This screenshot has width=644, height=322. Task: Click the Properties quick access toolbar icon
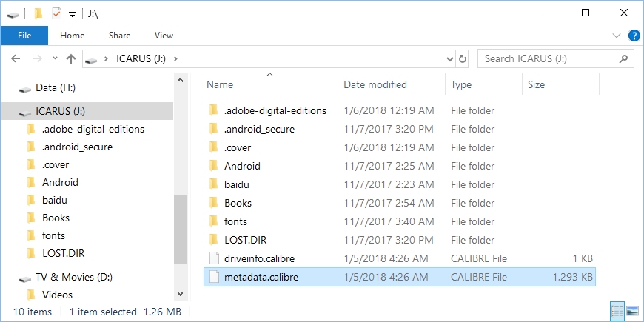(x=57, y=13)
